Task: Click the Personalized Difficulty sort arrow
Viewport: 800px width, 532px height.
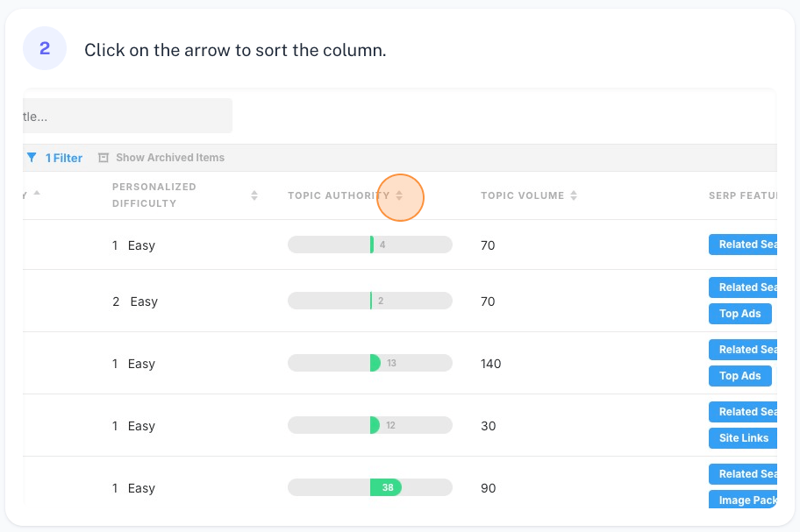Action: [x=254, y=195]
